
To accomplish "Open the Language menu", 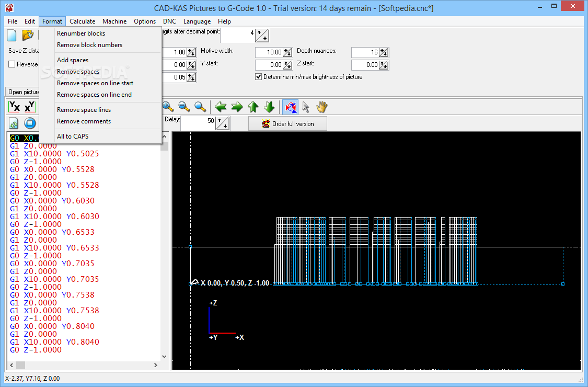I will tap(197, 21).
